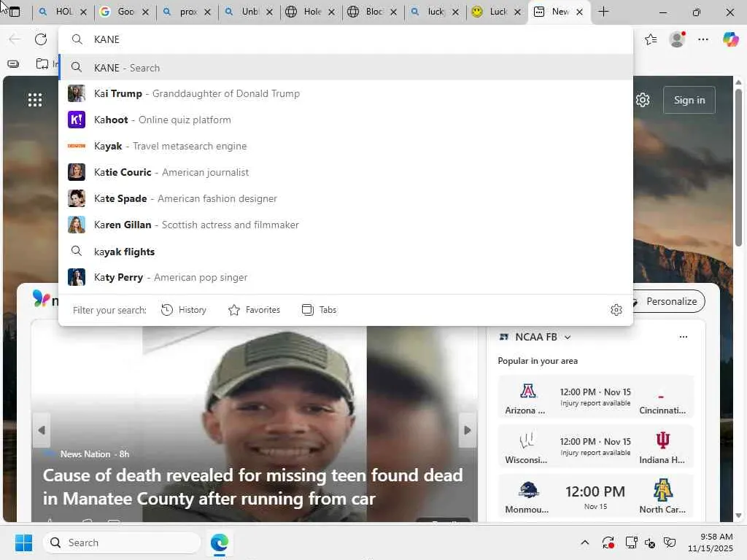Viewport: 747px width, 560px height.
Task: Open a new tab with plus button
Action: (x=603, y=12)
